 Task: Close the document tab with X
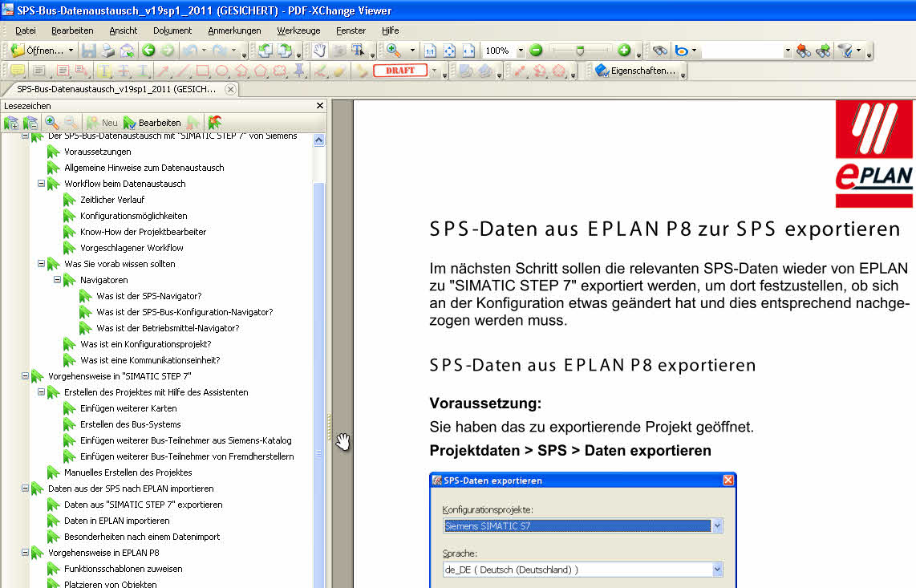[x=231, y=89]
